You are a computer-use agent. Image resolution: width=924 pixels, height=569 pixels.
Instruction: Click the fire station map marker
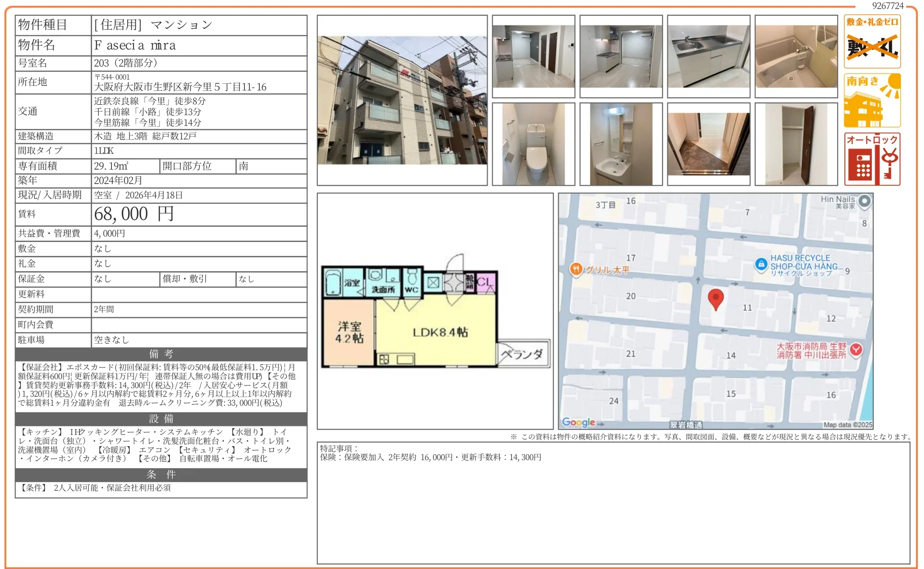click(x=856, y=350)
